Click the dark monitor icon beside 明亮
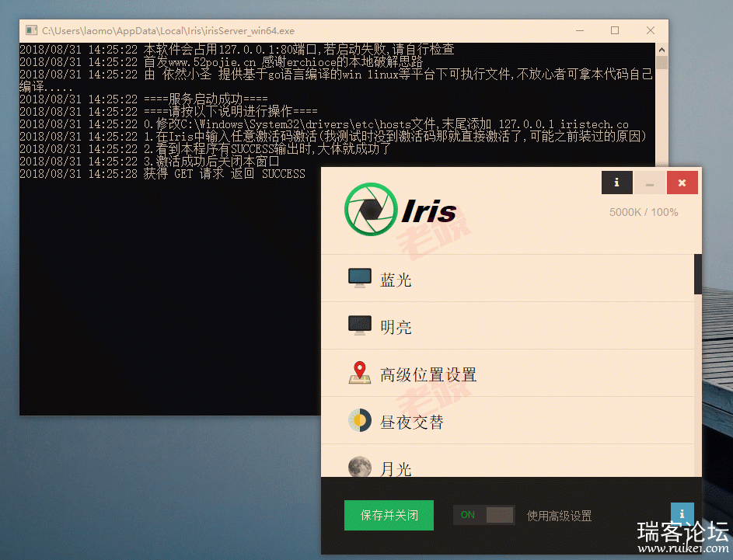Screen dimensions: 733x560 click(x=359, y=325)
